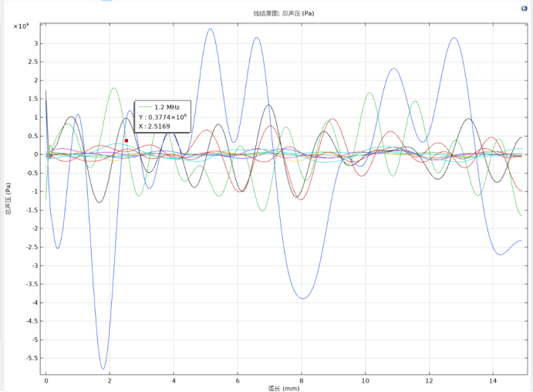This screenshot has height=392, width=533.
Task: Click the x-axis tick label '14'
Action: 493,380
